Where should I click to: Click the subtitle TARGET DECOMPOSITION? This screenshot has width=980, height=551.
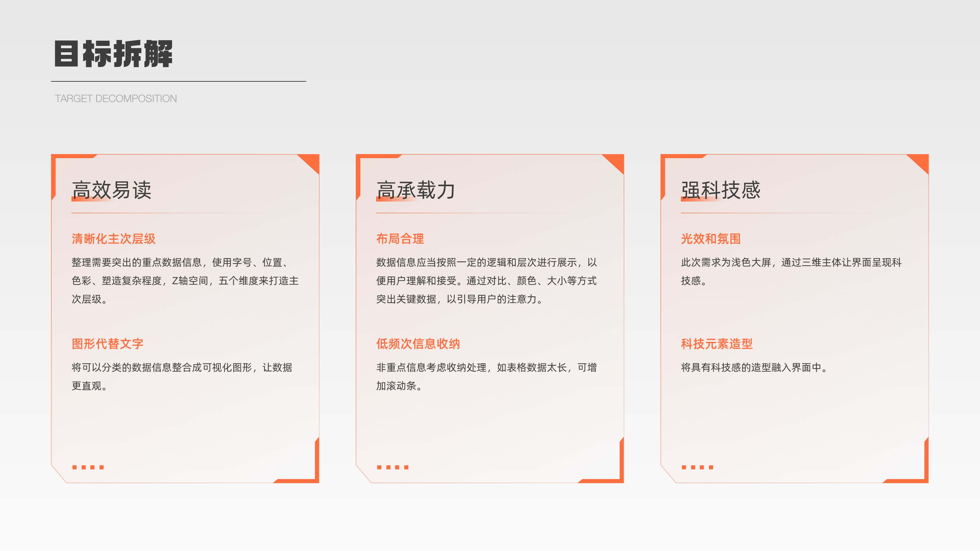click(x=116, y=98)
